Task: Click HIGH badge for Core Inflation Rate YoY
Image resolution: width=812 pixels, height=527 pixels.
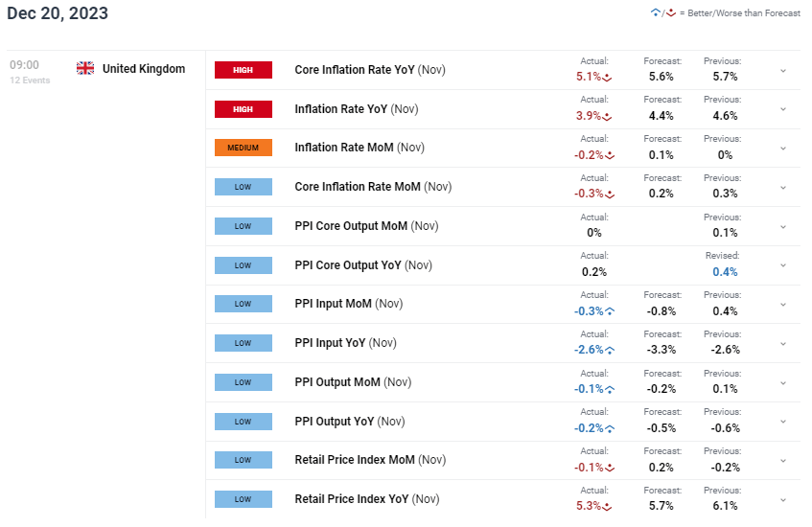Action: click(244, 70)
